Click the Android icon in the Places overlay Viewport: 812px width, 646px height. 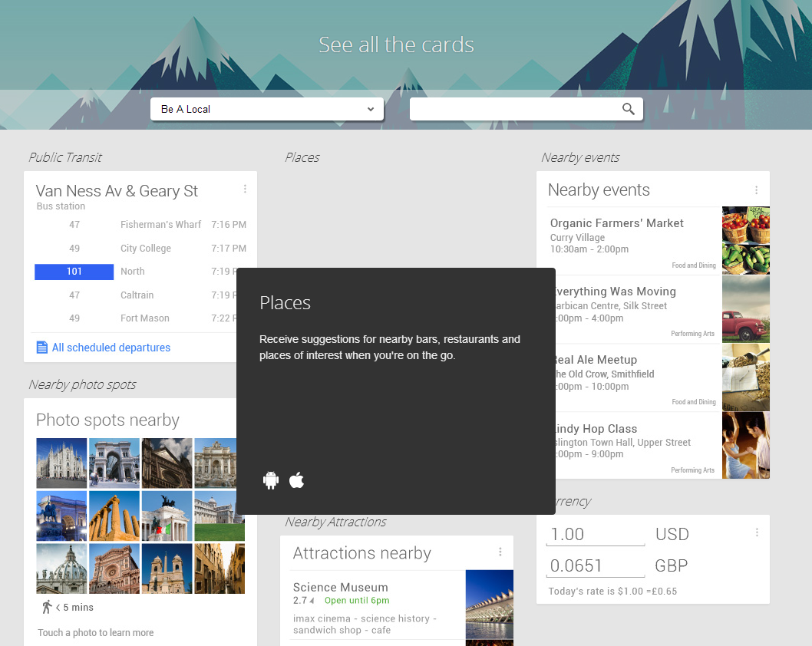(271, 480)
